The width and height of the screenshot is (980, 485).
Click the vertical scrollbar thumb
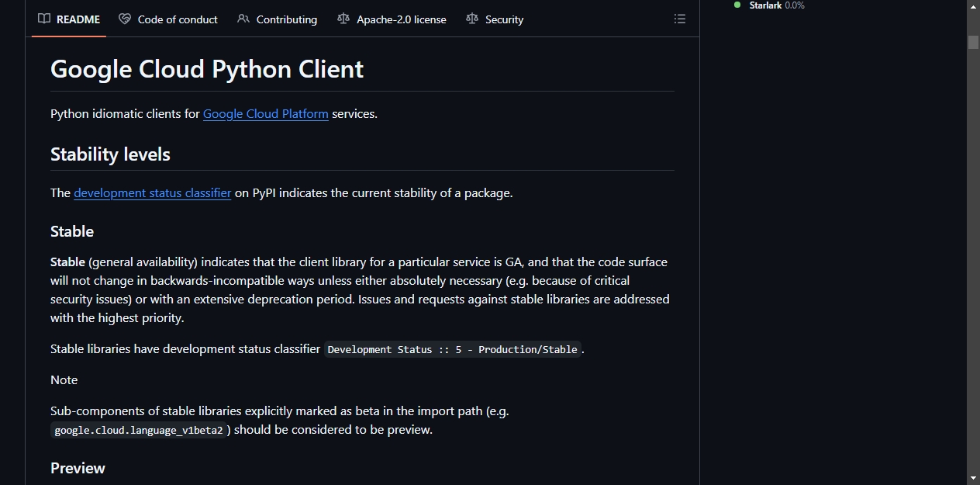point(973,42)
